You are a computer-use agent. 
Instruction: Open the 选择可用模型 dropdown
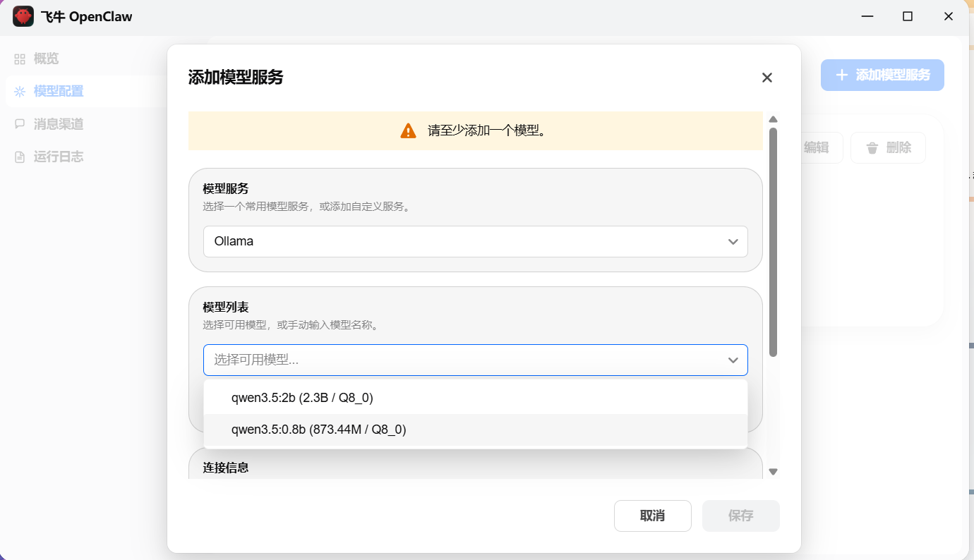(474, 360)
